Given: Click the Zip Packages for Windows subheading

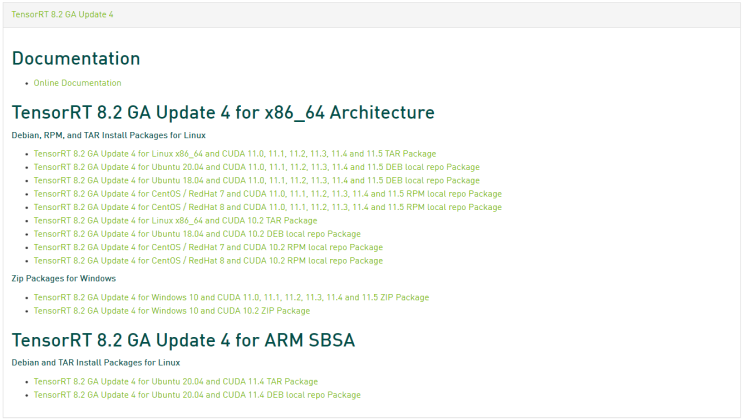Looking at the screenshot, I should 63,278.
